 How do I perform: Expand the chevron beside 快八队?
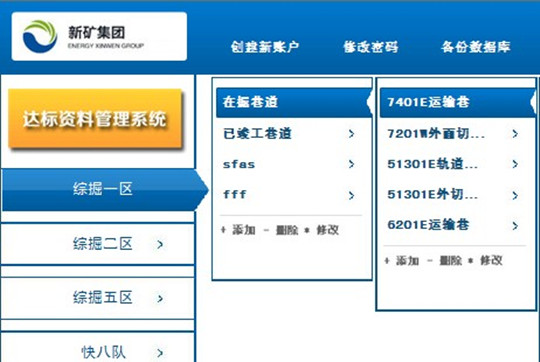coord(160,353)
